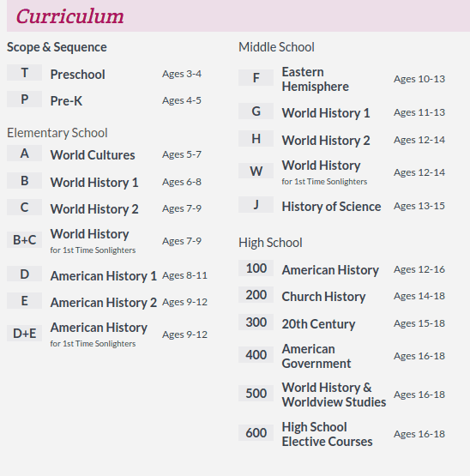Select the 100 level badge

pyautogui.click(x=256, y=268)
